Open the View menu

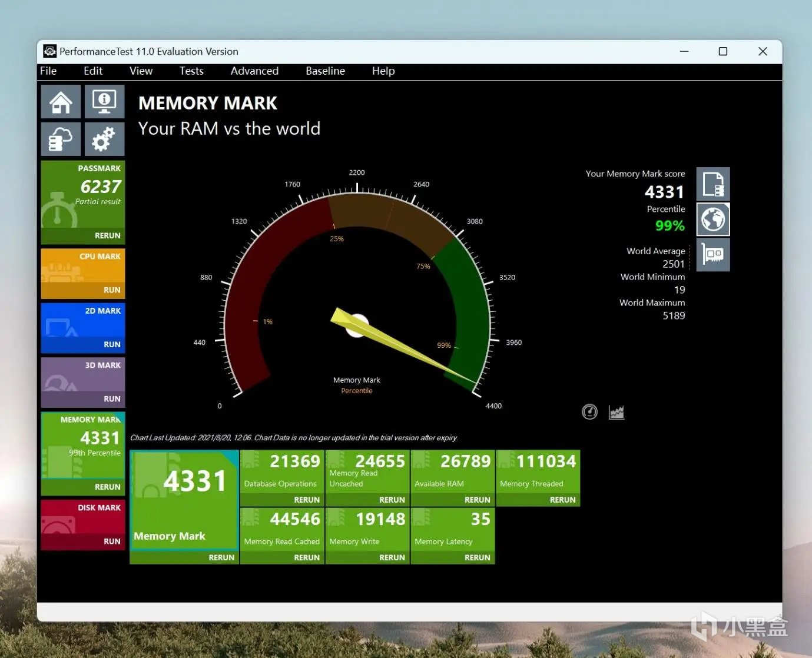point(141,71)
